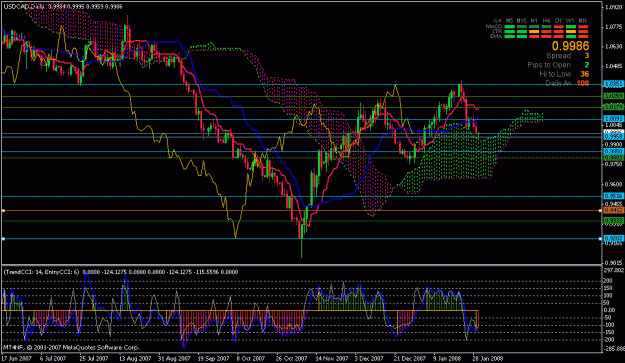625x363 pixels.
Task: Click the MetaQuotes Software Corp copyright text
Action: (71, 347)
